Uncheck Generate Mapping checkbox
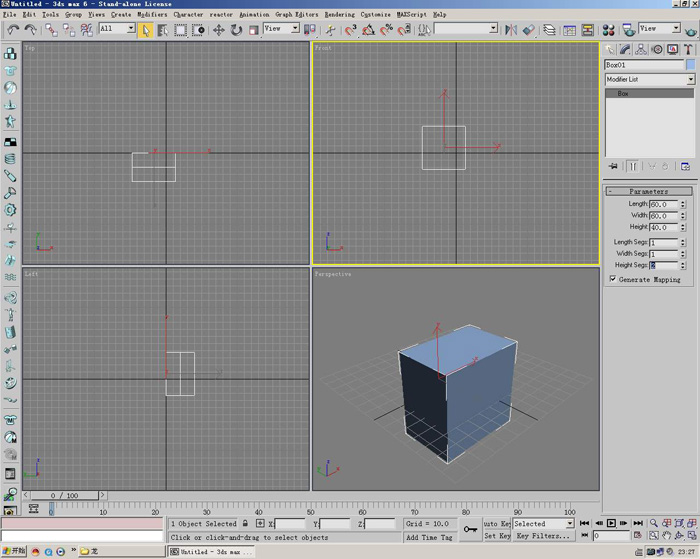This screenshot has height=559, width=700. point(613,280)
